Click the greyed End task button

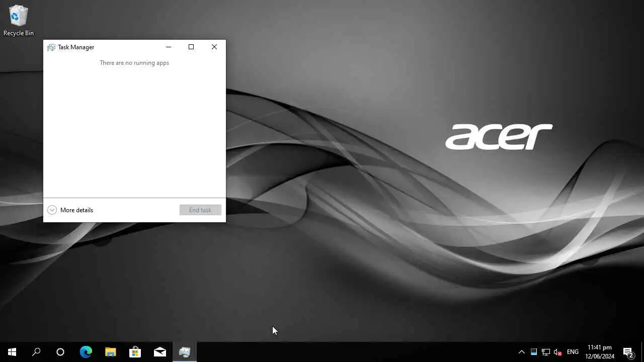(x=200, y=210)
